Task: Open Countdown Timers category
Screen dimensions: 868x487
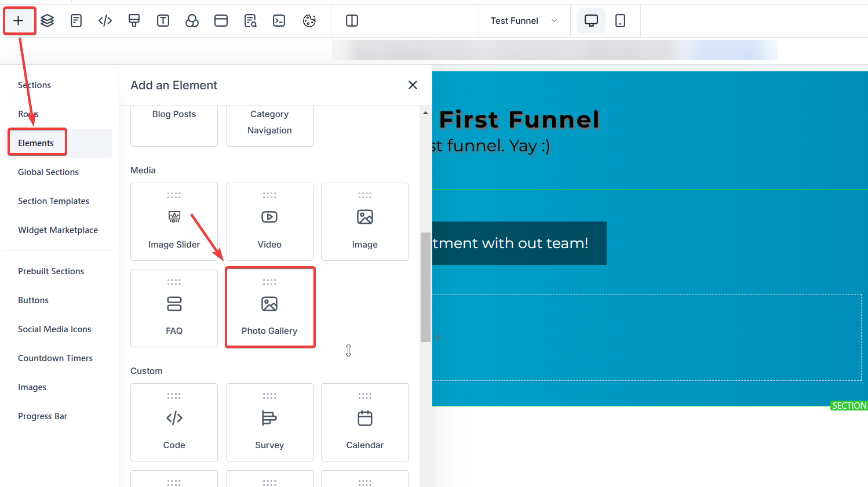Action: coord(55,358)
